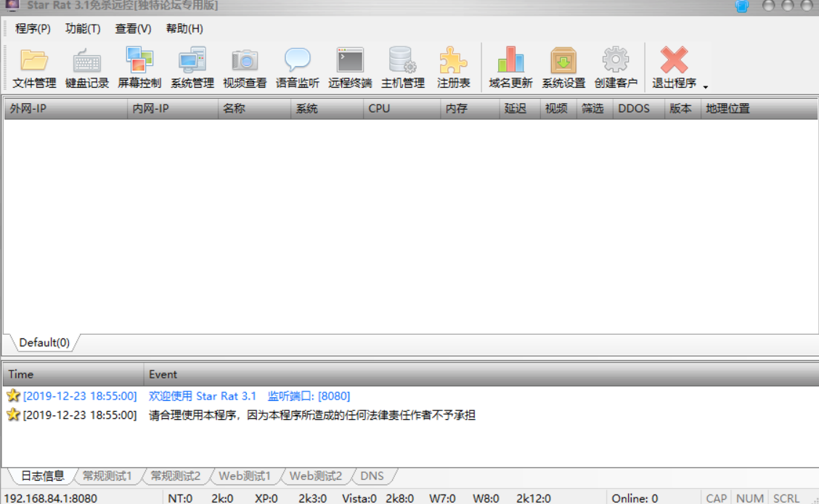The width and height of the screenshot is (819, 504).
Task: Open the 帮助(H) menu
Action: [184, 29]
